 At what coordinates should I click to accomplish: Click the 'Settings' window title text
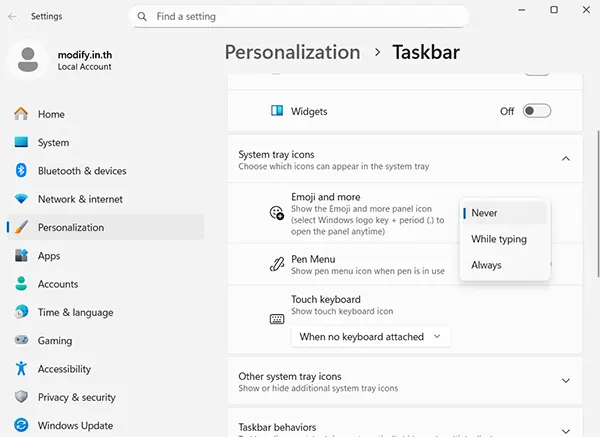[x=46, y=16]
